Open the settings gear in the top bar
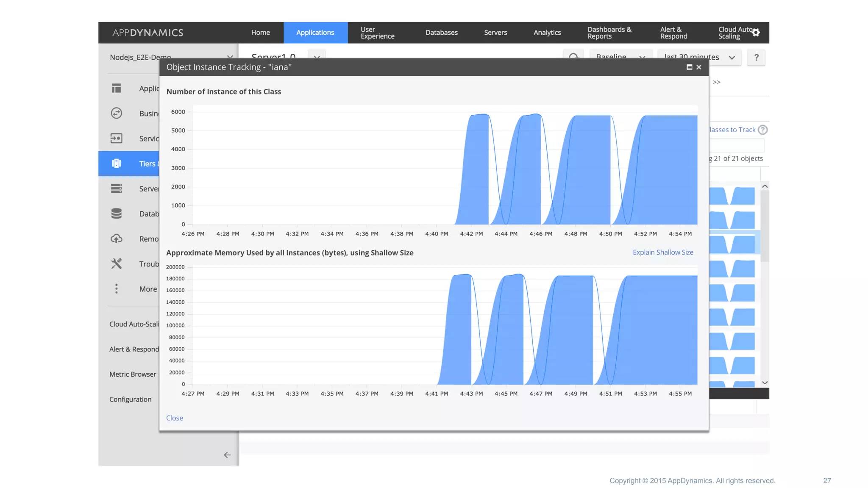This screenshot has height=488, width=868. tap(756, 33)
